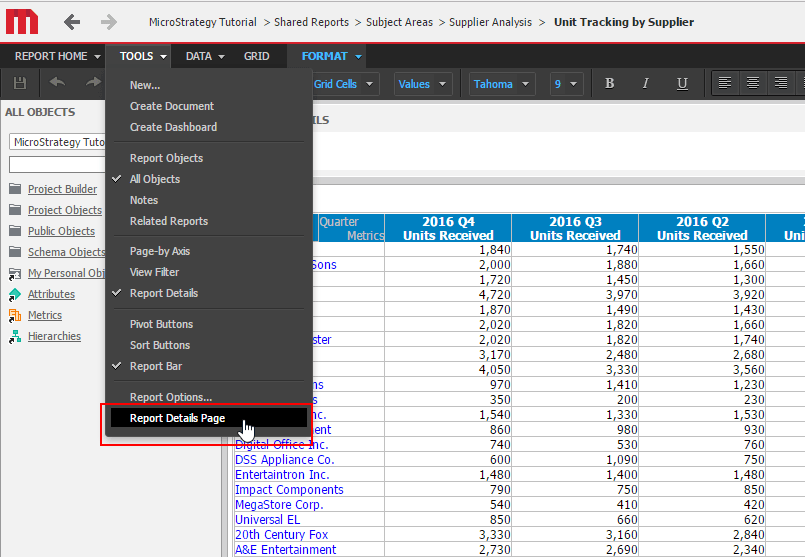Uncheck Report Bar in Tools menu

pos(156,366)
